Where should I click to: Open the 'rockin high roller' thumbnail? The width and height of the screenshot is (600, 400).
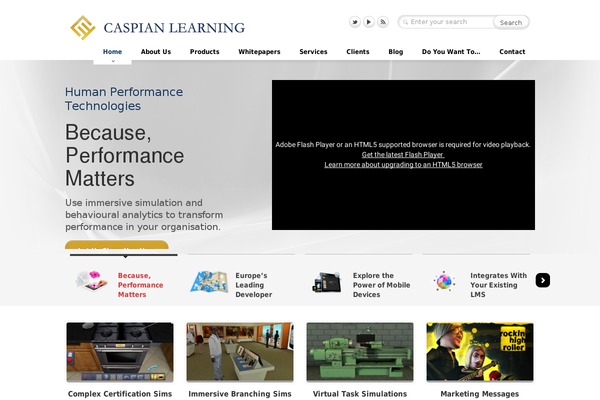coord(480,352)
